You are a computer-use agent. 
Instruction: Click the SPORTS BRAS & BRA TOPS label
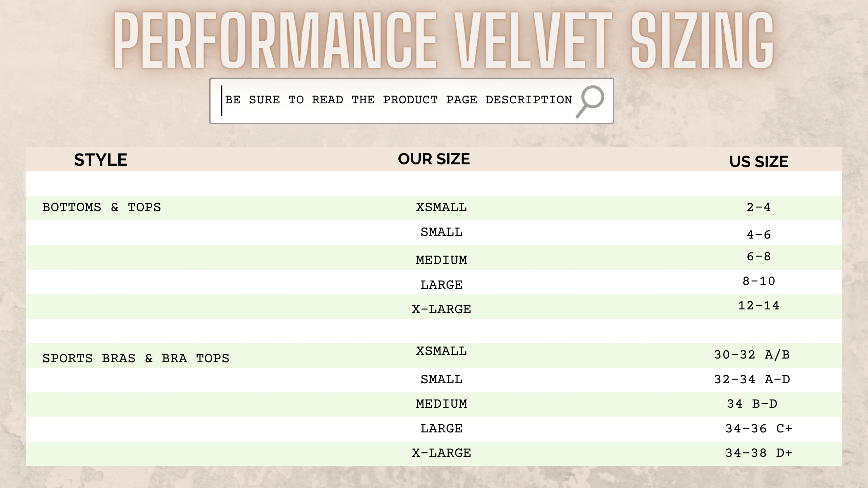pos(136,358)
